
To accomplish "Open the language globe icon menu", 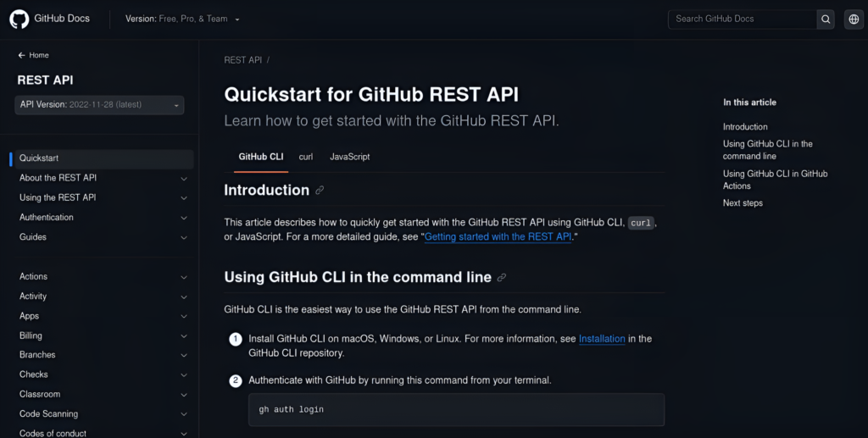I will [854, 19].
